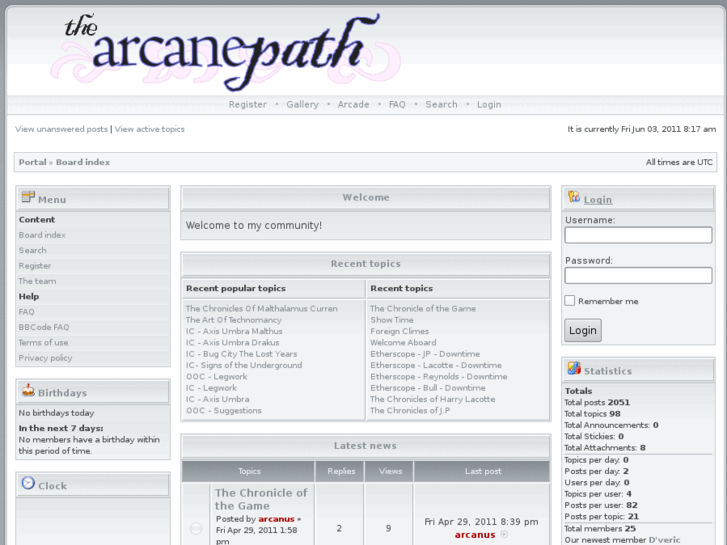This screenshot has height=545, width=727.
Task: Open The Chronicle of the Game news headline
Action: click(x=261, y=499)
